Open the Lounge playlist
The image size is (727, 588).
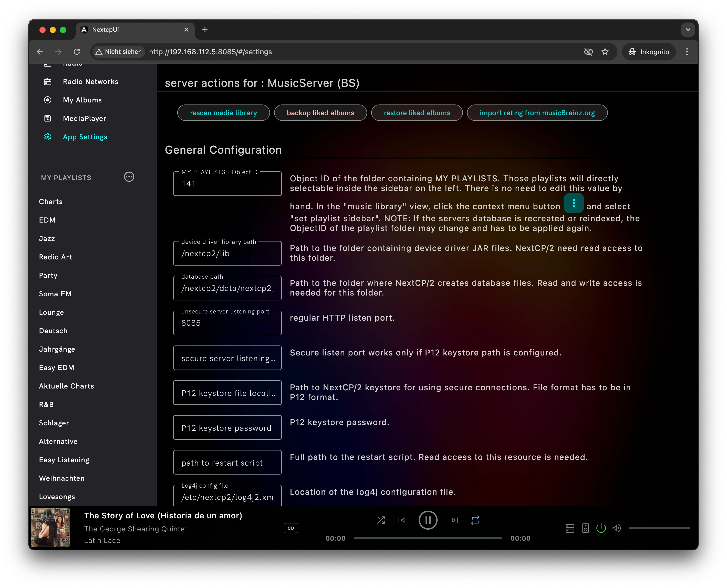51,312
